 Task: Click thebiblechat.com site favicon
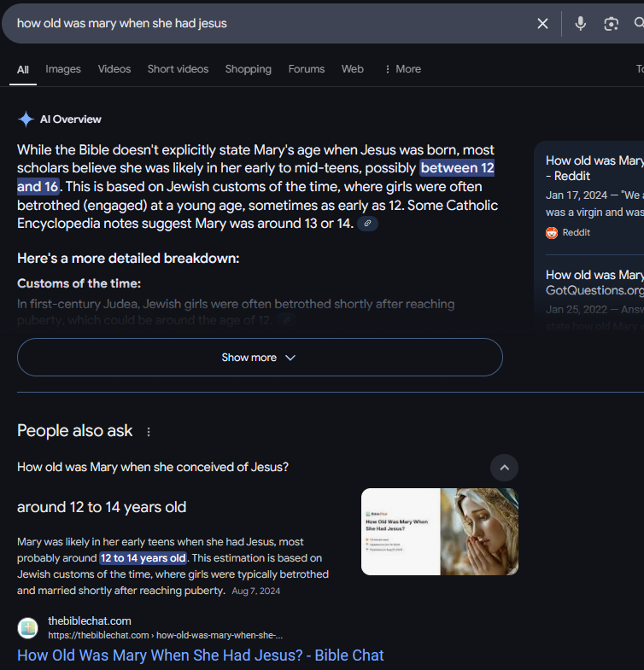pyautogui.click(x=28, y=628)
